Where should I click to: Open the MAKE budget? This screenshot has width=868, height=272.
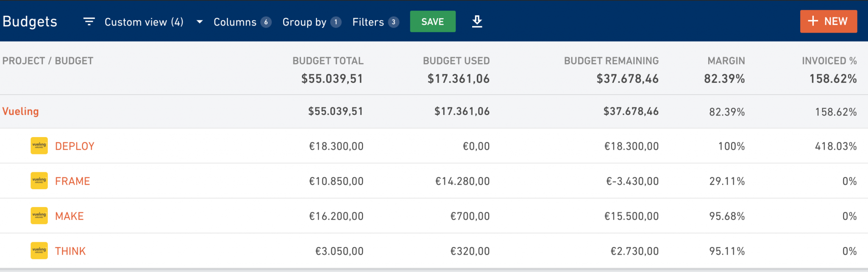pyautogui.click(x=70, y=216)
